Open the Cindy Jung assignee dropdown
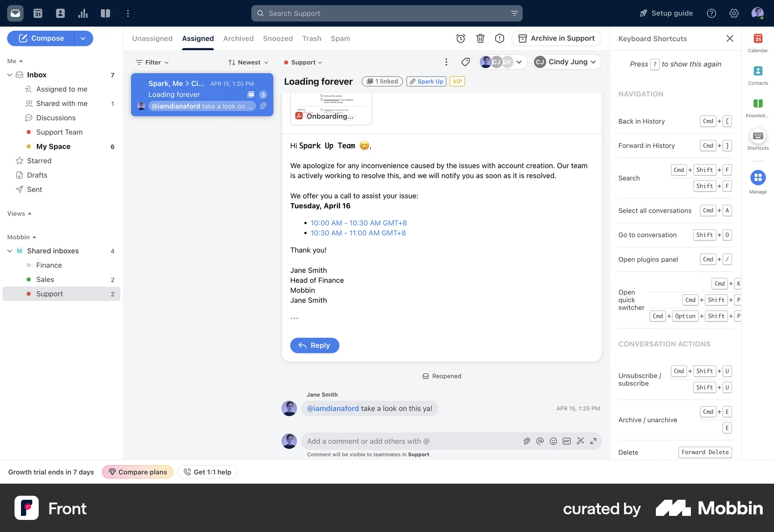 tap(566, 62)
